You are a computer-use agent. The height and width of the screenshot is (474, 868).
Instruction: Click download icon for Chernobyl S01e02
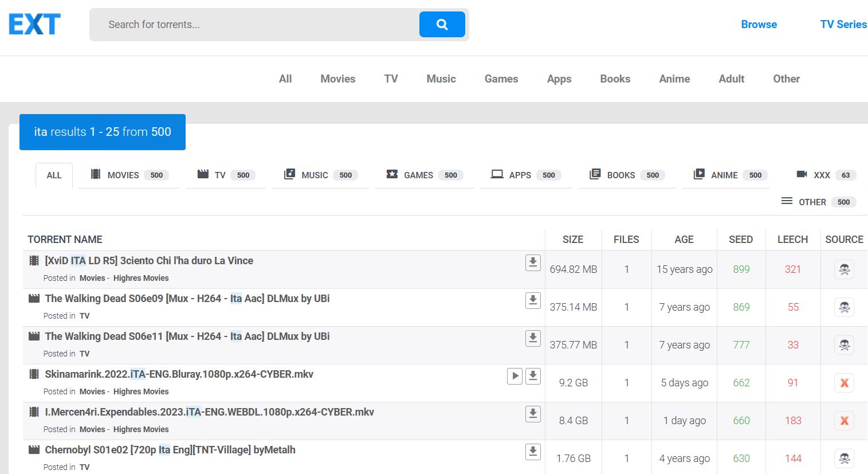533,452
